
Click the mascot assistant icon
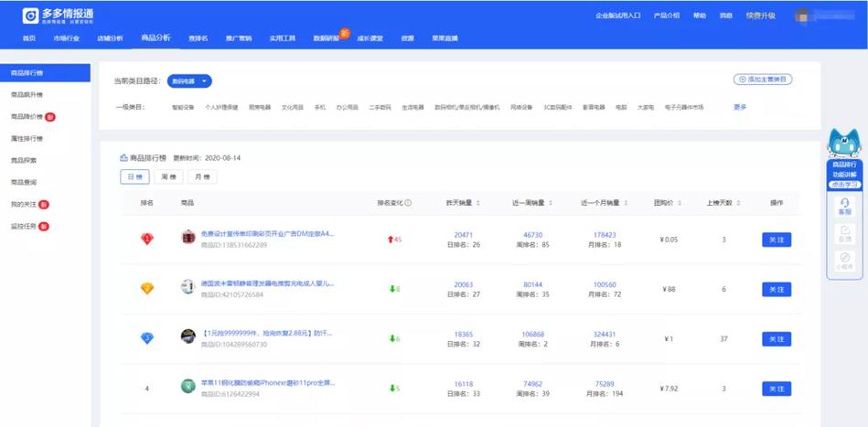pyautogui.click(x=844, y=144)
